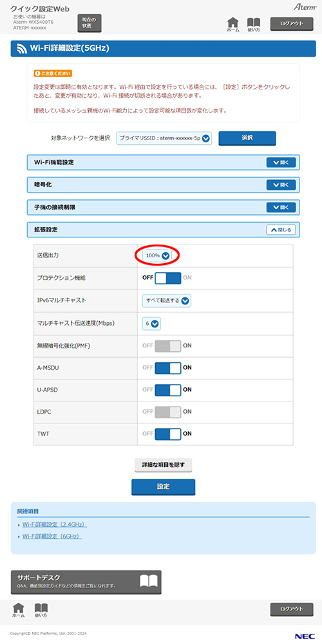Open the IPv6マルチキャスト dropdown

pos(167,300)
